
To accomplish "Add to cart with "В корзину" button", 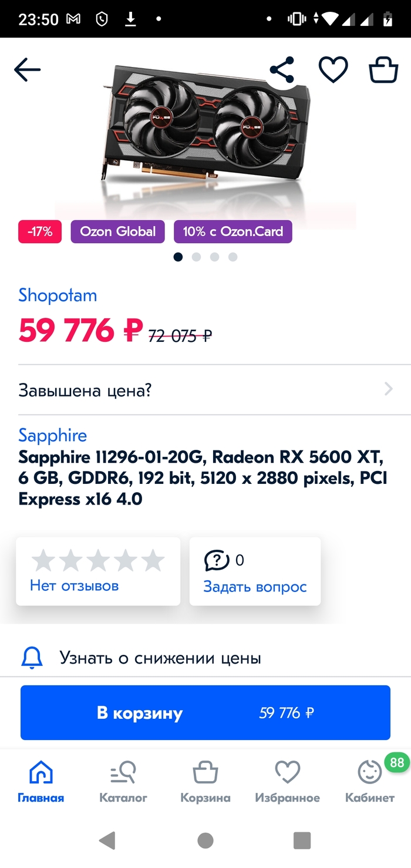I will [206, 713].
